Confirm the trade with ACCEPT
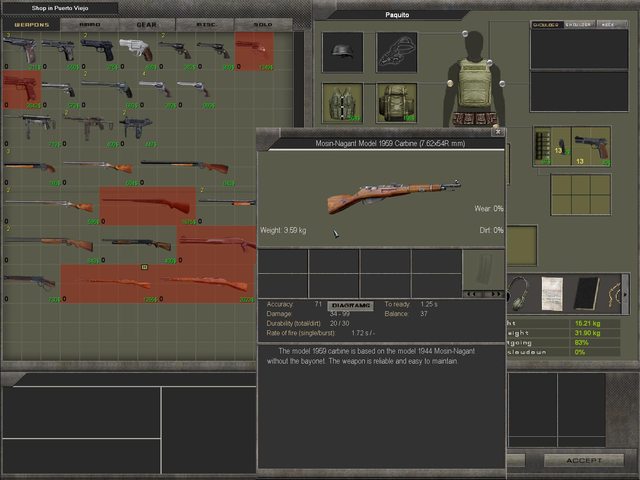Image resolution: width=640 pixels, height=480 pixels. click(x=584, y=460)
